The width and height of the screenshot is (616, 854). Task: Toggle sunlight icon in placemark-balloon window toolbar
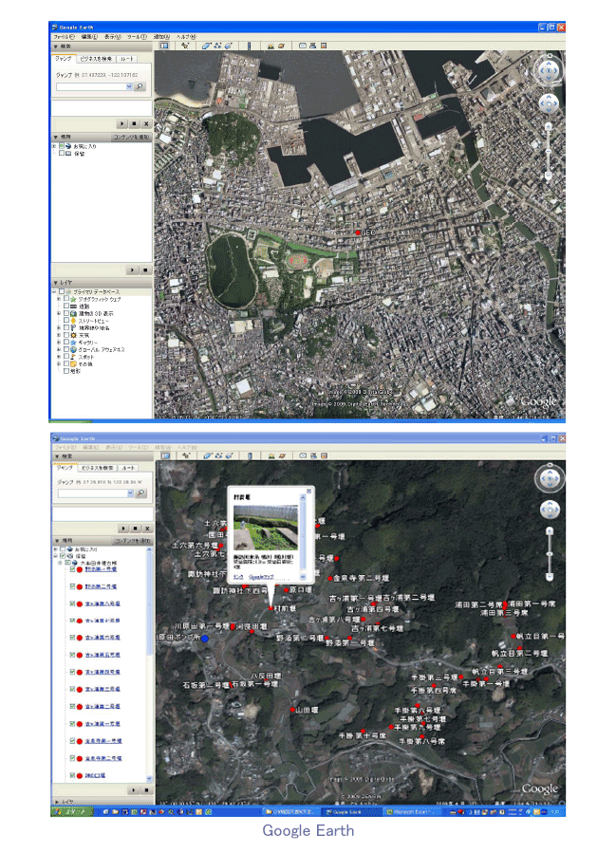[271, 455]
